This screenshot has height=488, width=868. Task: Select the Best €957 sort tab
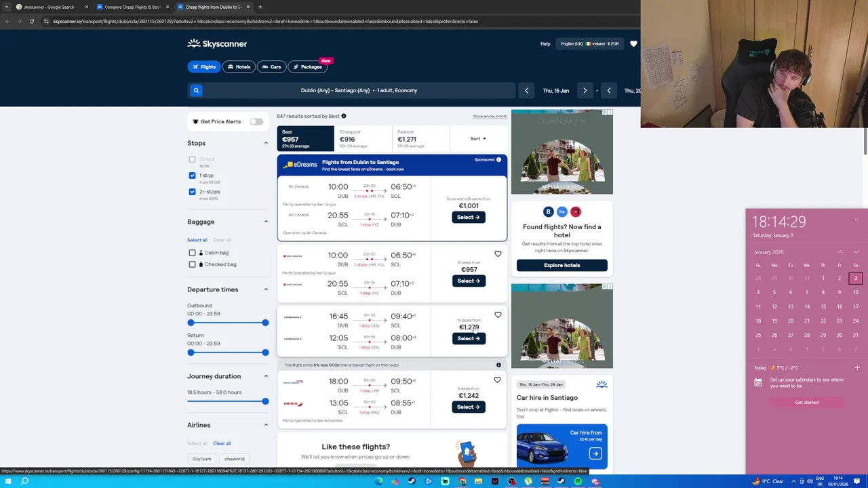coord(305,139)
